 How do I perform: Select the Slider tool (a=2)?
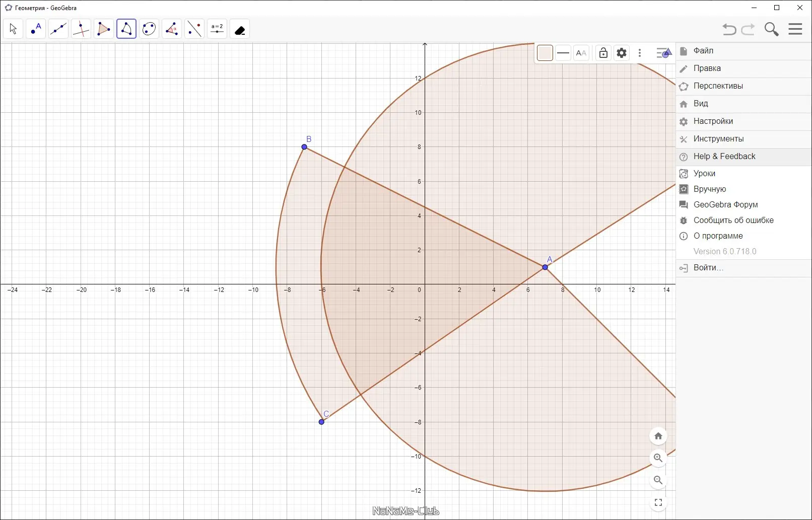pyautogui.click(x=217, y=29)
